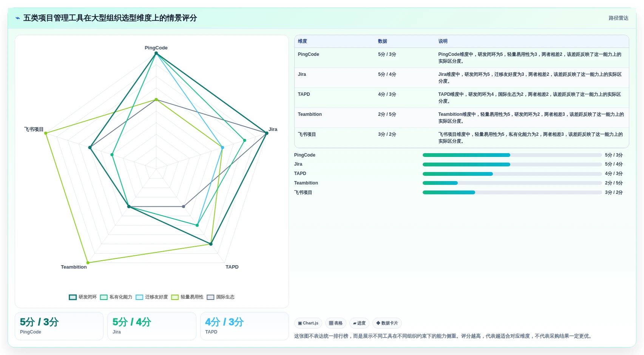644x355 pixels.
Task: Click the 数据卡片 tag chip
Action: tap(387, 323)
